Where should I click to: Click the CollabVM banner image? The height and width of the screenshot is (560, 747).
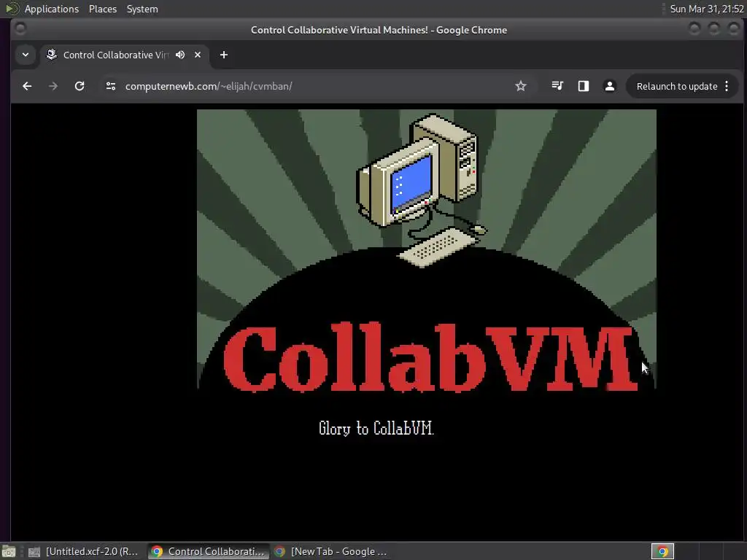(426, 249)
